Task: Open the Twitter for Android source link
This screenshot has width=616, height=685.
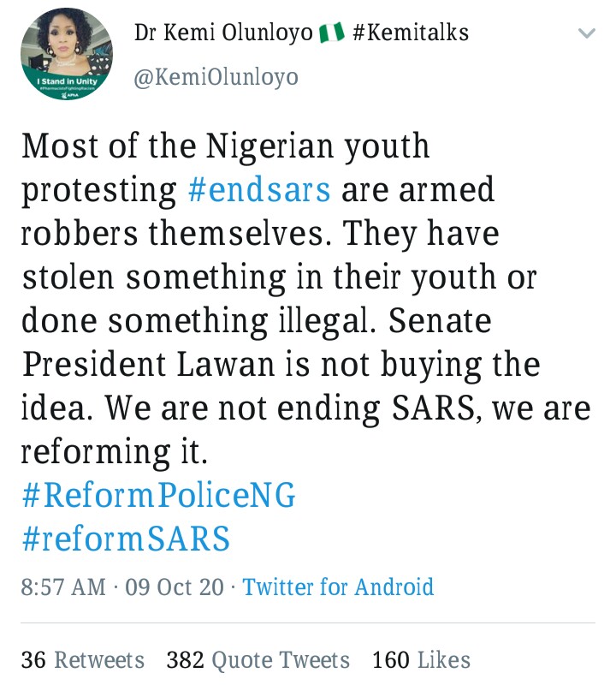Action: point(338,587)
